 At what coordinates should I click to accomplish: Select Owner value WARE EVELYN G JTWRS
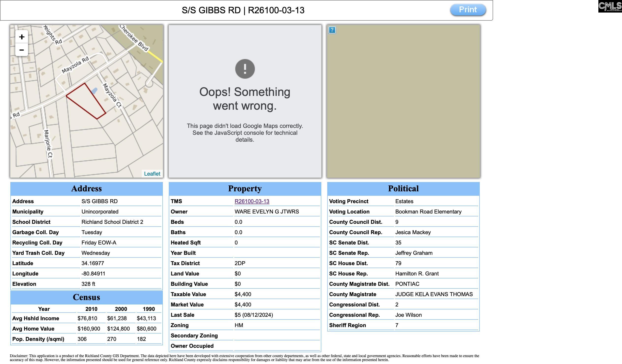point(267,212)
